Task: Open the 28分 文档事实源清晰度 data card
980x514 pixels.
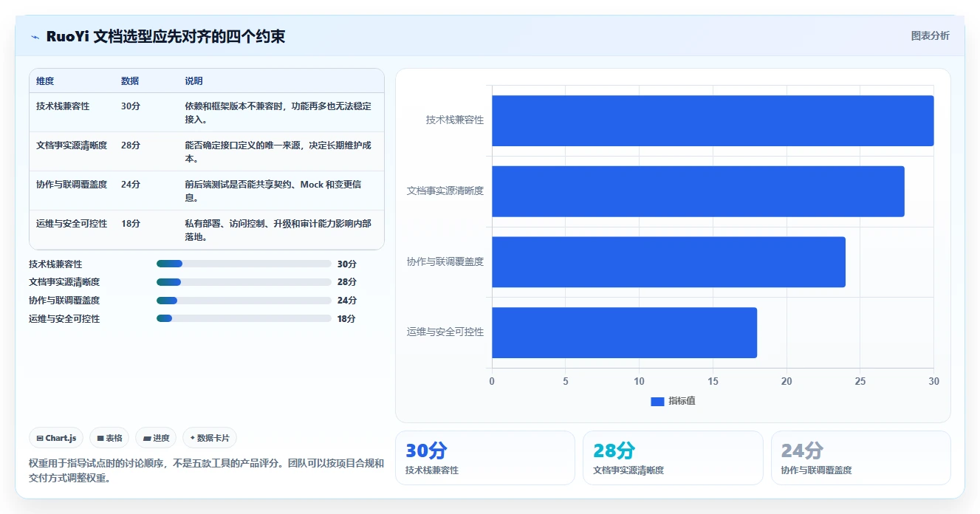Action: tap(673, 458)
